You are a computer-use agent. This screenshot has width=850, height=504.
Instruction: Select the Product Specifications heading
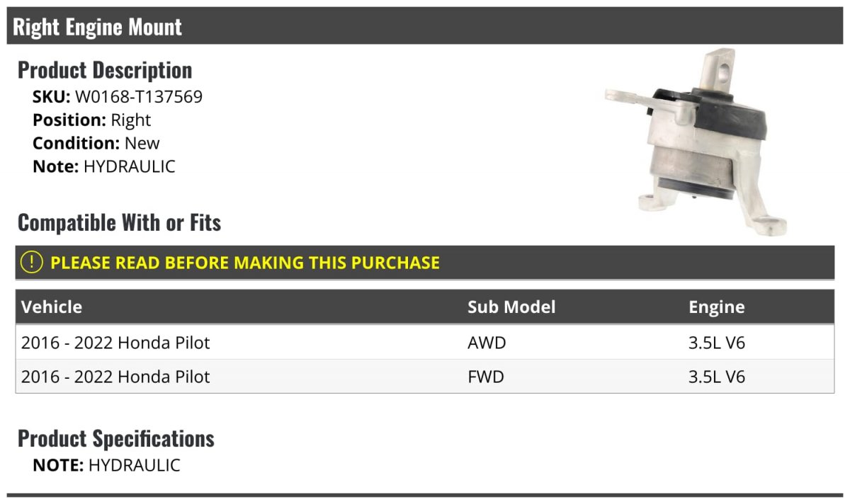coord(116,439)
